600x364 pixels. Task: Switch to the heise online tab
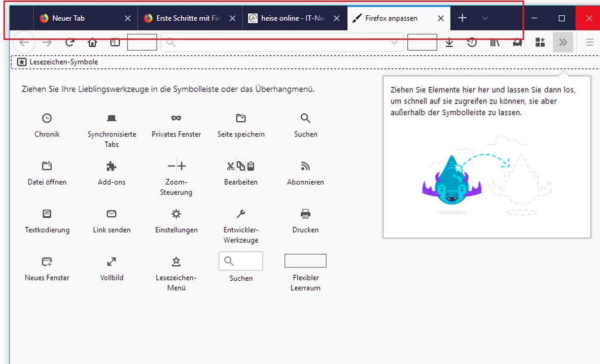pyautogui.click(x=291, y=18)
